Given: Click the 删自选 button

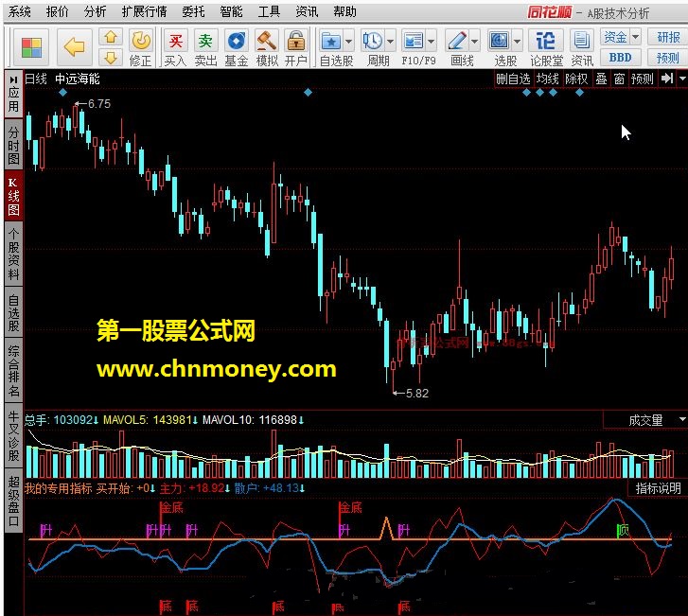Looking at the screenshot, I should (x=513, y=79).
